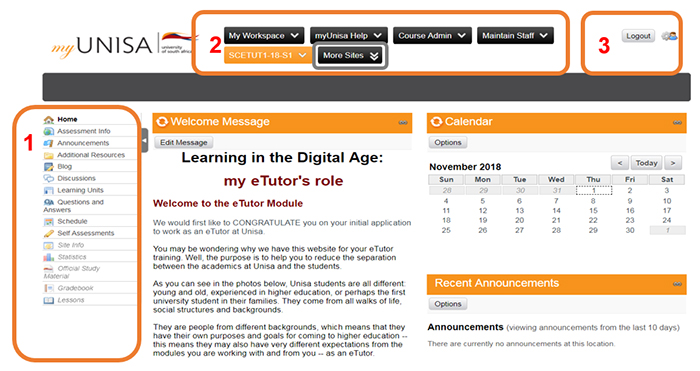Go to next month in calendar

(673, 163)
